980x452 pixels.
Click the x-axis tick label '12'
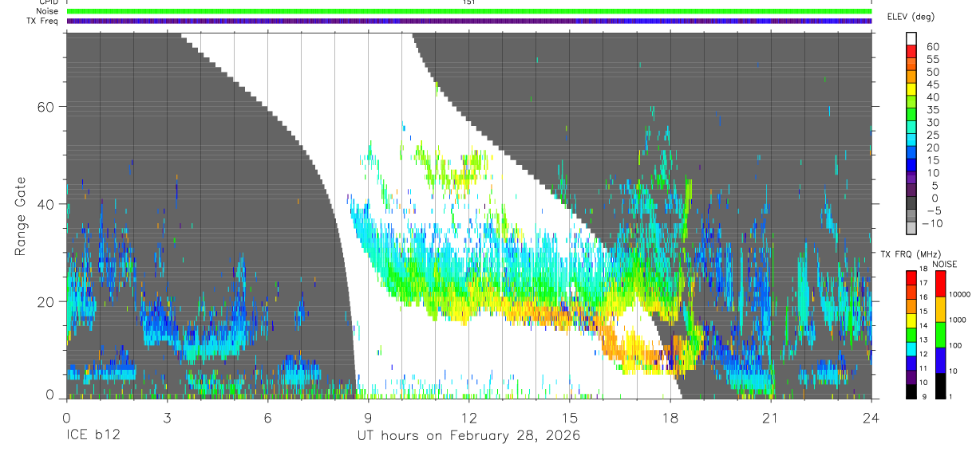coord(468,417)
